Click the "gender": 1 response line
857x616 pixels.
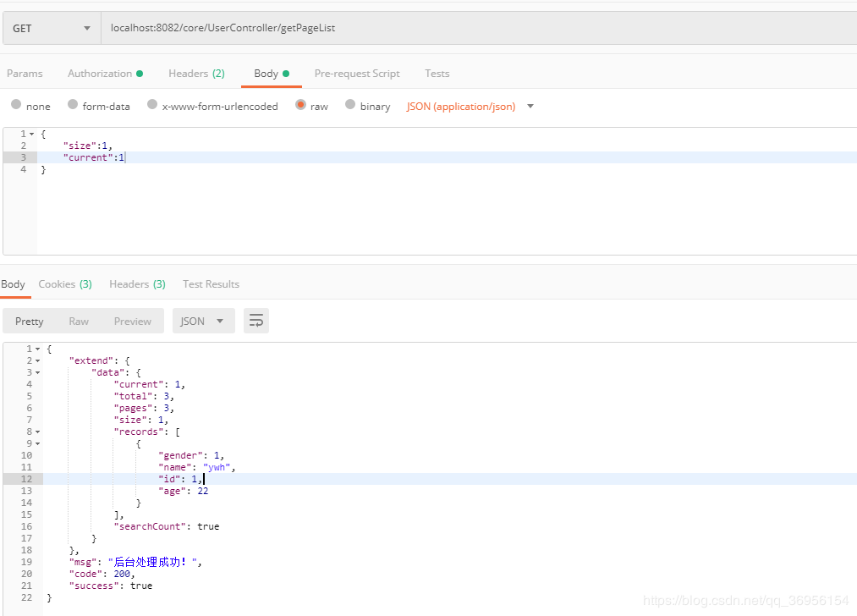pos(191,455)
